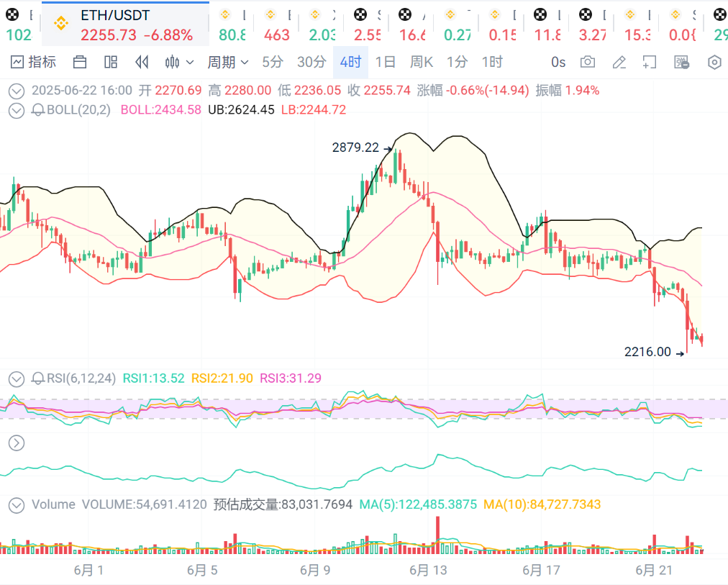The image size is (728, 585).
Task: Click the 振幅 1.94% amplitude value
Action: [x=568, y=91]
